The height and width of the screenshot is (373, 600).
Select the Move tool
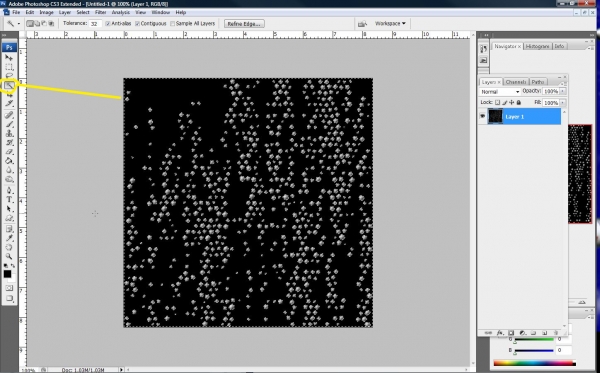(9, 58)
